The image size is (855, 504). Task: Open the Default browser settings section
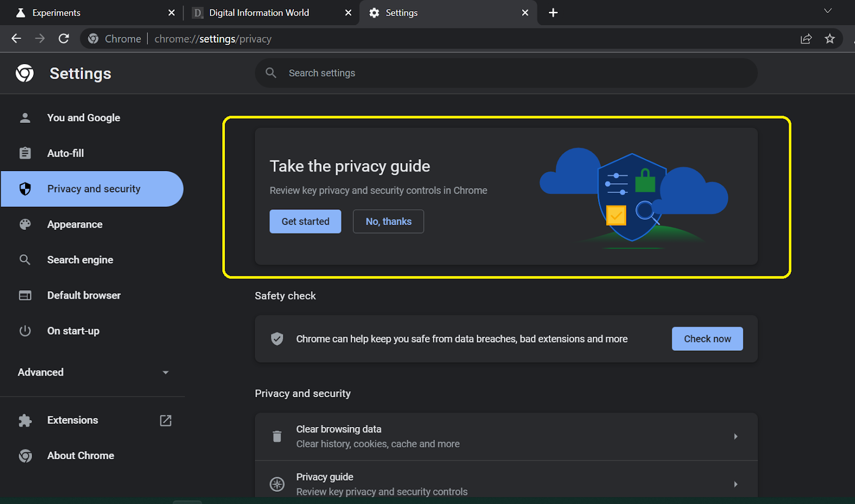click(92, 296)
